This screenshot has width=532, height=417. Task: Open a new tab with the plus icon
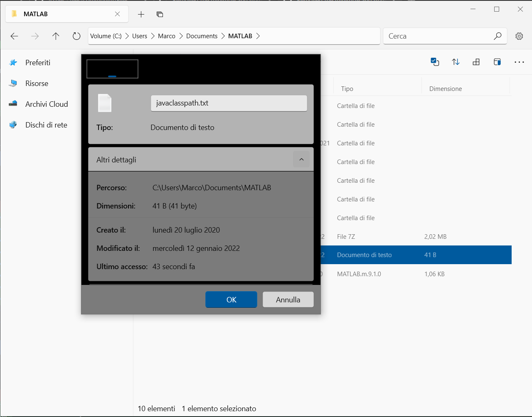tap(141, 14)
